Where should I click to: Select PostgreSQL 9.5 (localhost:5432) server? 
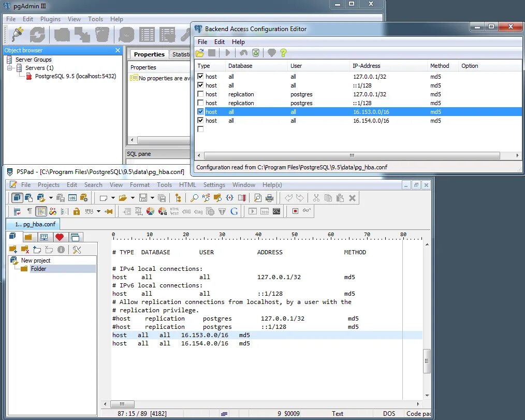coord(76,76)
